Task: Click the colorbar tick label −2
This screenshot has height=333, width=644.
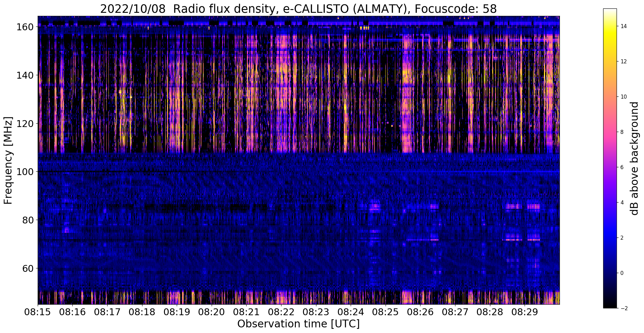Action: tap(624, 308)
